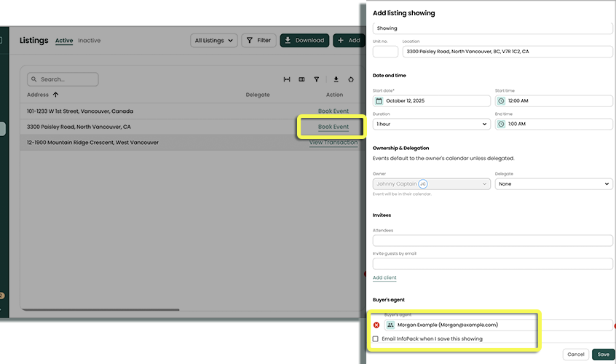The height and width of the screenshot is (364, 616).
Task: Click the clock icon in Start time field
Action: click(x=501, y=101)
